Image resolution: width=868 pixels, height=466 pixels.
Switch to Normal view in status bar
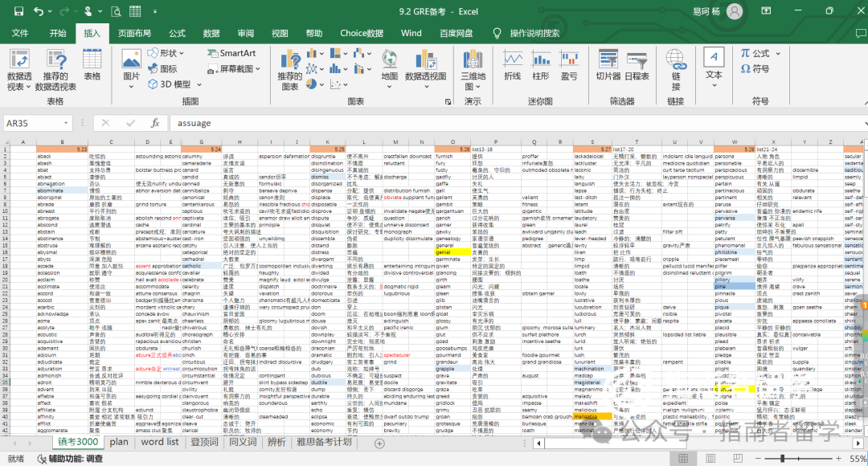(x=683, y=459)
